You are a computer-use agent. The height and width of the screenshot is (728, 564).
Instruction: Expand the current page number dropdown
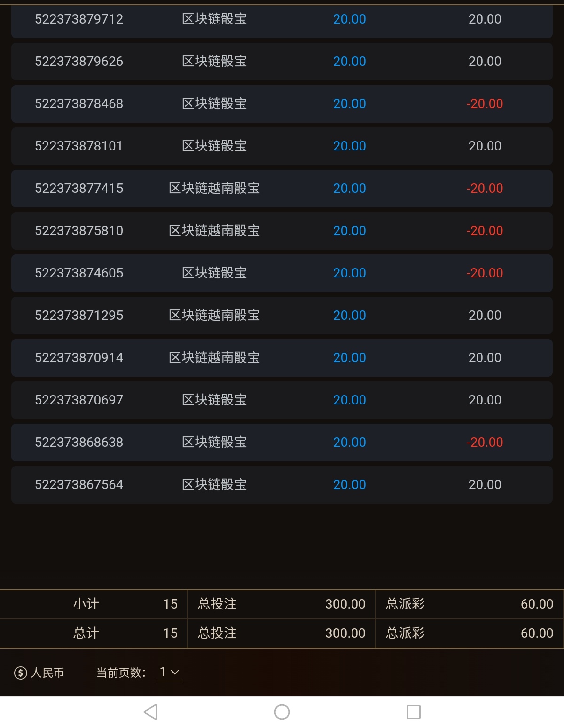click(x=169, y=673)
